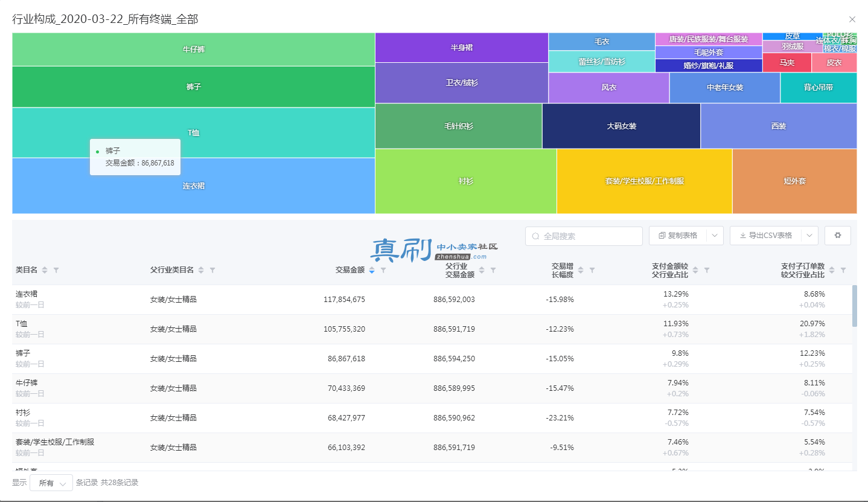
Task: Select the yellow 套装/学生校服/工作制服 treemap block
Action: 644,181
